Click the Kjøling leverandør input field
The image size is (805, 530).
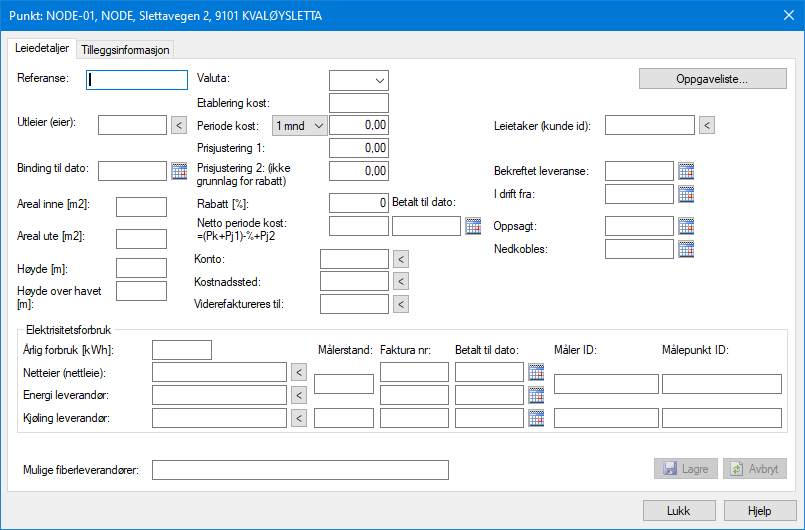[x=219, y=418]
